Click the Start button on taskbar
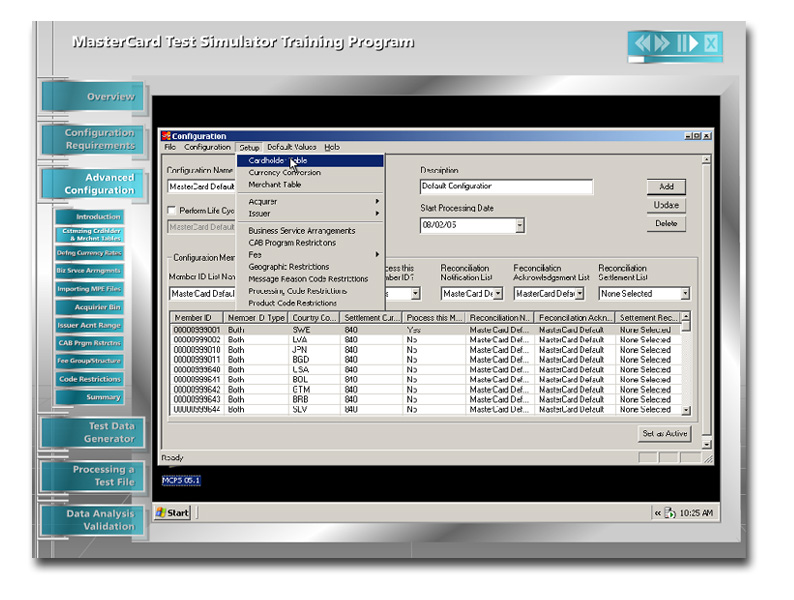794x600 pixels. point(173,512)
